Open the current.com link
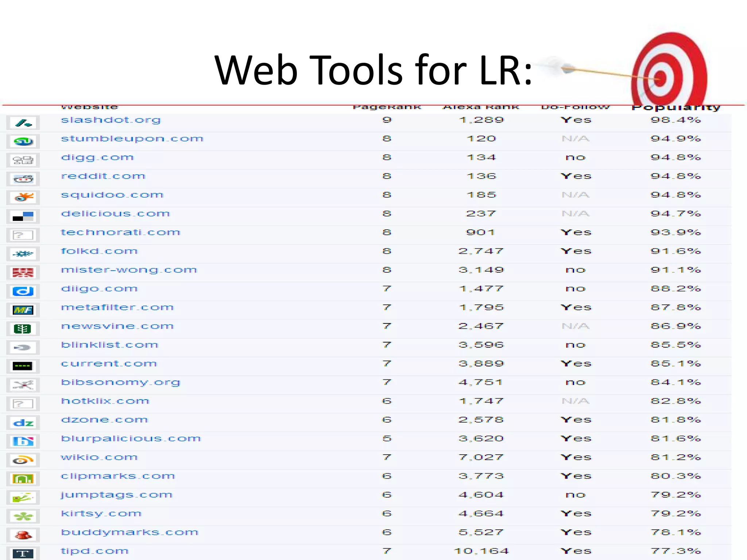Image resolution: width=747 pixels, height=560 pixels. [109, 363]
